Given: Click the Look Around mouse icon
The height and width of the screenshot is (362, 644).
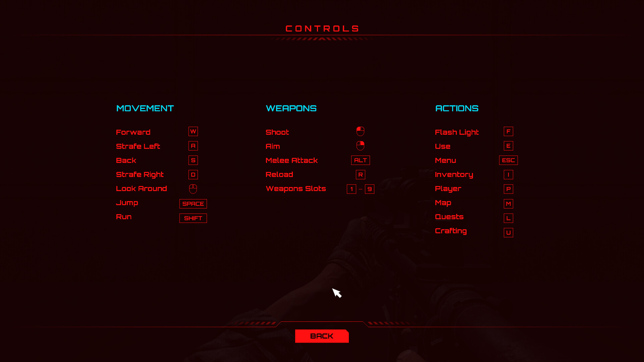Looking at the screenshot, I should point(193,189).
